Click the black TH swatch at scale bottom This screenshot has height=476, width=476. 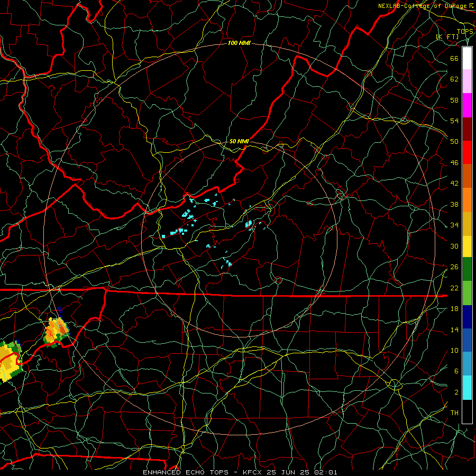tap(467, 411)
